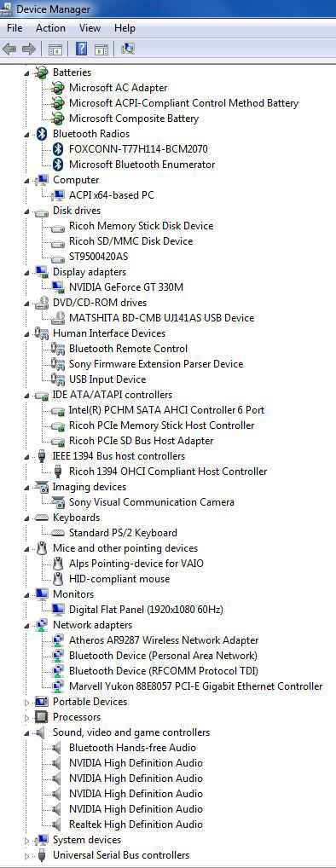Screen dimensions: 336x868
Task: Select Atheros AR9287 Wireless Network Adapter
Action: (x=164, y=640)
